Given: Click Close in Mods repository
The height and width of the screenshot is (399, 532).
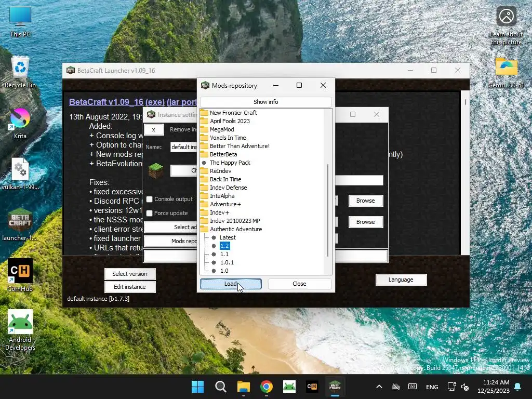Looking at the screenshot, I should click(x=299, y=284).
